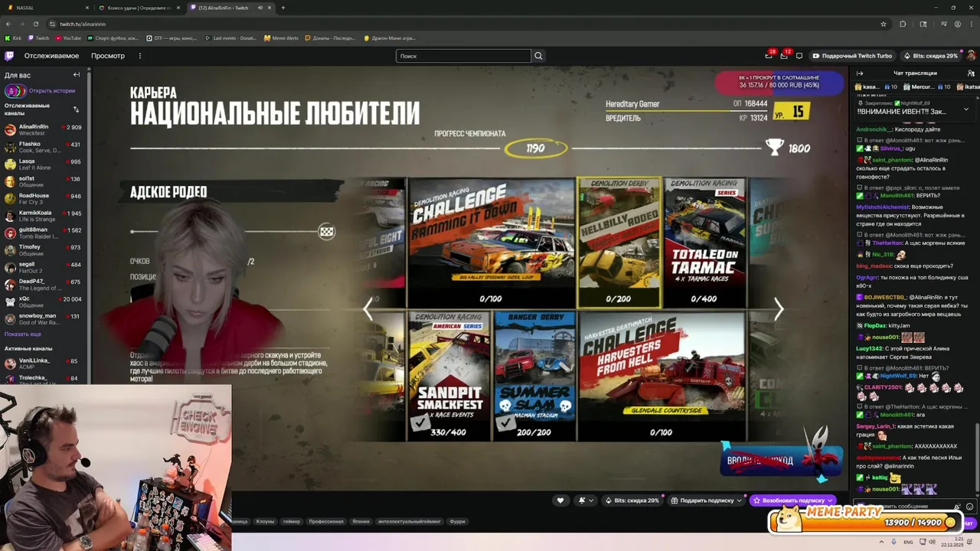Collapse the stream chat panel
Viewport: 980px width, 551px height.
coord(860,73)
